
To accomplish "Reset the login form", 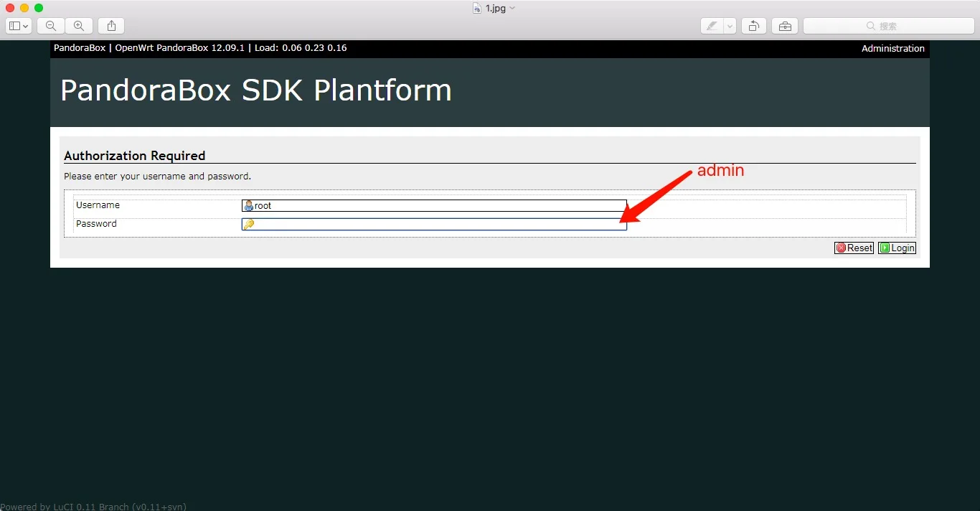I will click(854, 248).
